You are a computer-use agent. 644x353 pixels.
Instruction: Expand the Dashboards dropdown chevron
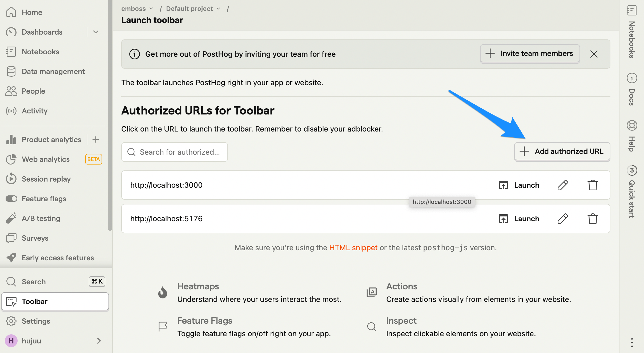point(96,32)
